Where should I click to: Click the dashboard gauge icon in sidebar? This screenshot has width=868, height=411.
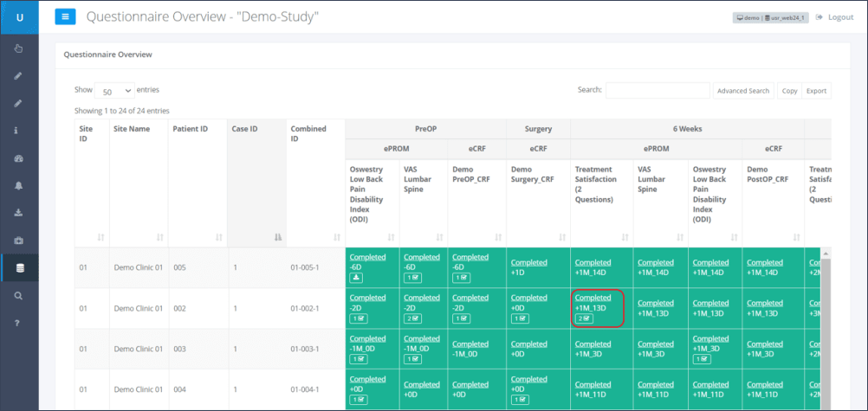(19, 158)
